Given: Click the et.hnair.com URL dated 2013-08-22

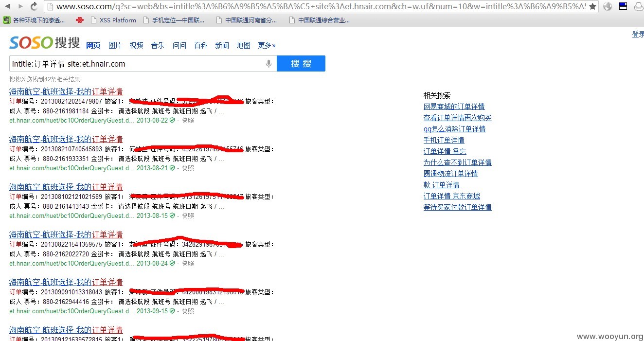Looking at the screenshot, I should coord(72,120).
